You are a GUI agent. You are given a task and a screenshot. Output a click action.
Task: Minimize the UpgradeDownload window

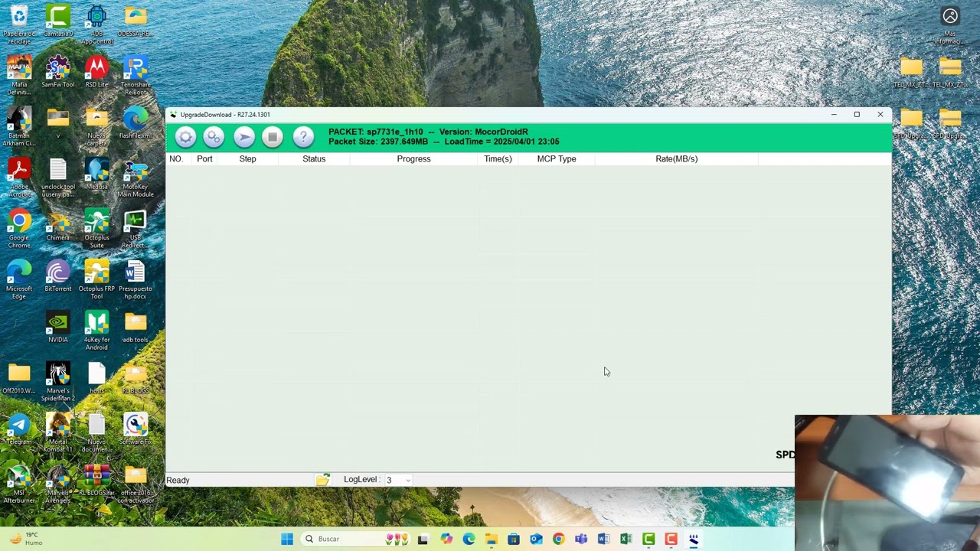834,115
